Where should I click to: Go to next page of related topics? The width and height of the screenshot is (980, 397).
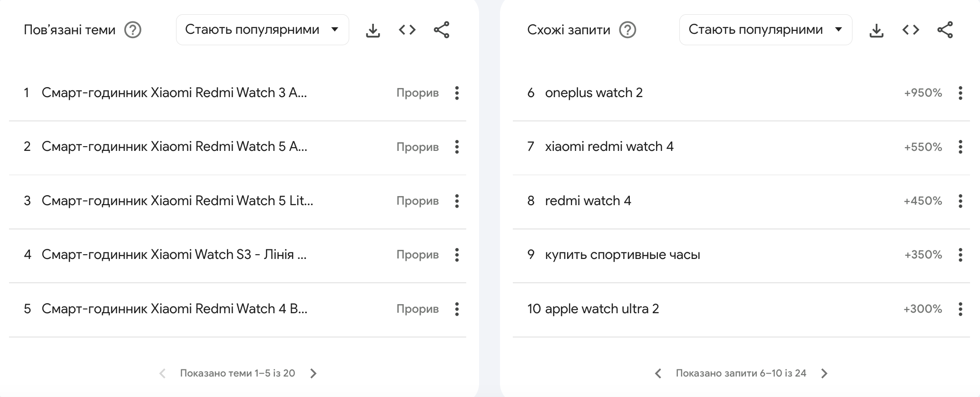coord(313,374)
